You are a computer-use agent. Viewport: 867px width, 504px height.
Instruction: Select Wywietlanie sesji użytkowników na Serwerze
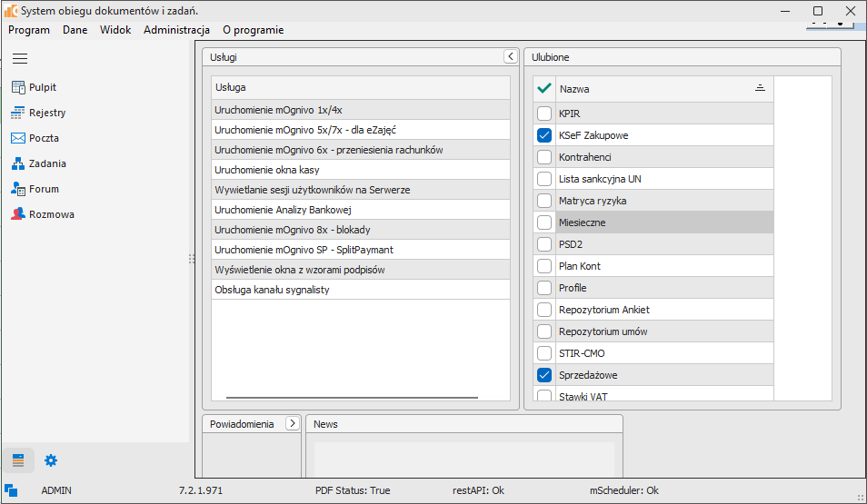(x=361, y=190)
